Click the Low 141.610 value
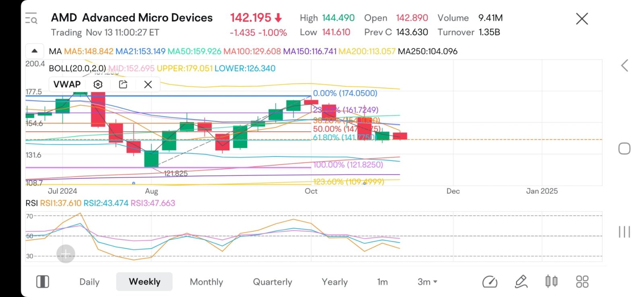Screen dimensions: 644x297 tap(336, 32)
